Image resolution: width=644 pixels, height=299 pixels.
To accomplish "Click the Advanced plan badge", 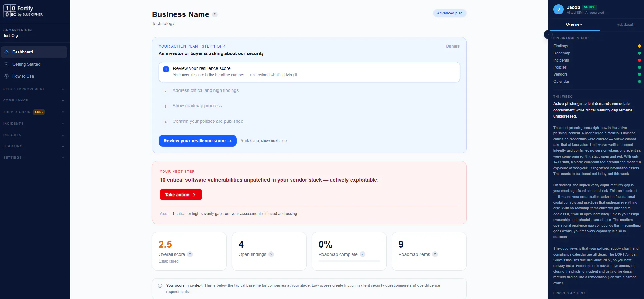I will point(450,13).
